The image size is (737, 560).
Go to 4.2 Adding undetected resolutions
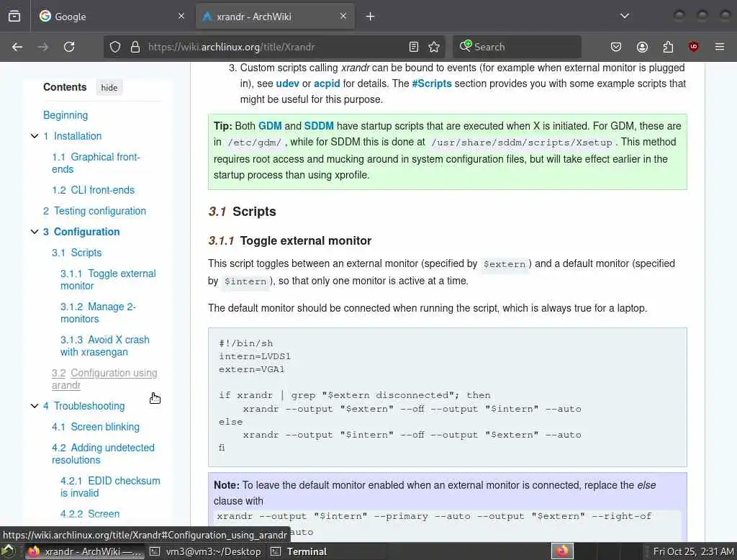pos(103,453)
